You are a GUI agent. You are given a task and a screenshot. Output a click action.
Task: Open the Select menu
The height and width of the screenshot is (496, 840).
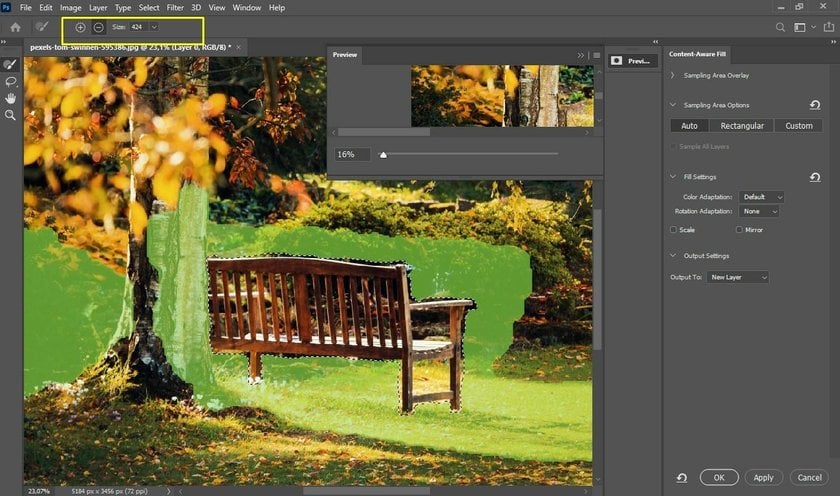[x=149, y=7]
